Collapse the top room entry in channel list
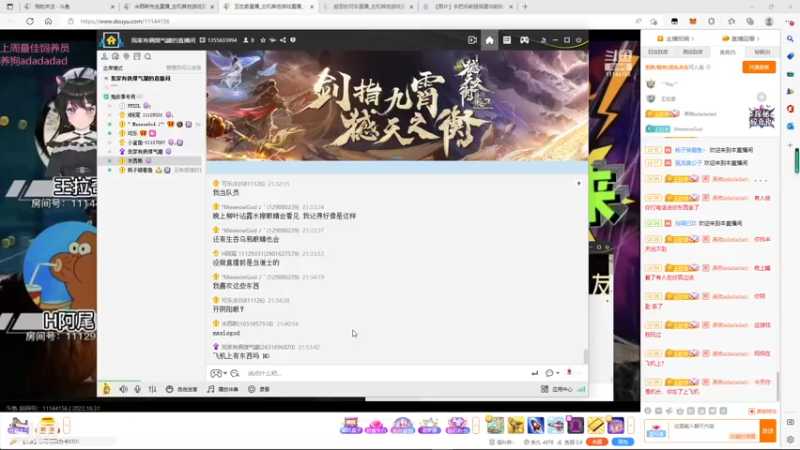800x450 pixels. pos(106,79)
